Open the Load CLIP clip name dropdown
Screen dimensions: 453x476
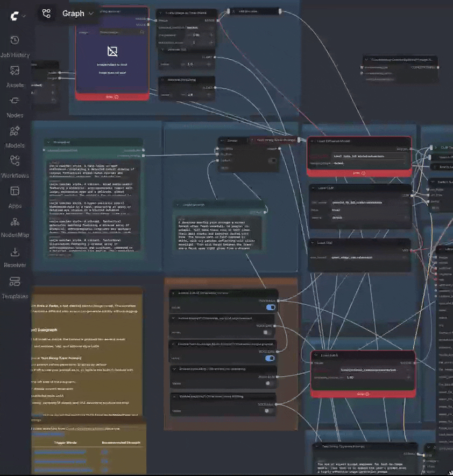click(x=369, y=202)
